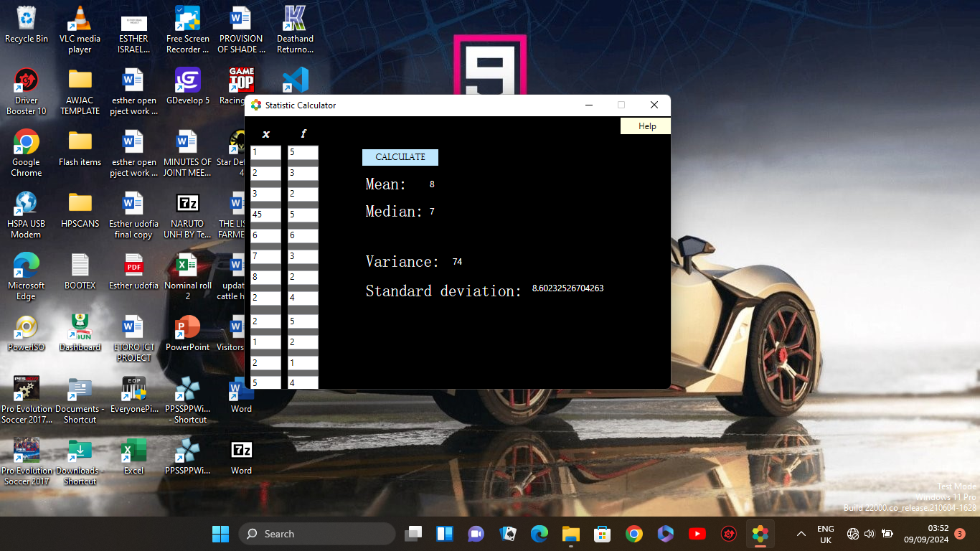The image size is (980, 551).
Task: Open the Windows Start menu
Action: [220, 534]
